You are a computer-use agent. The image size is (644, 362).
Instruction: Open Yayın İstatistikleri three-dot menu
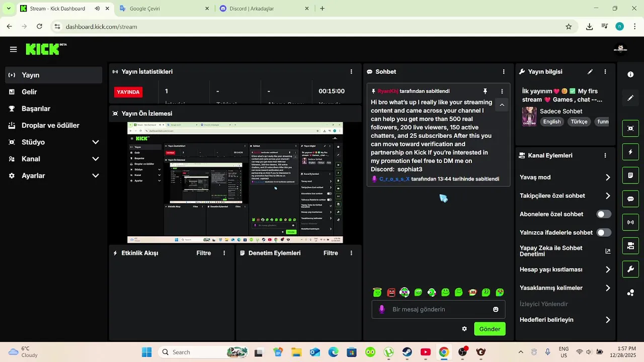pos(351,72)
